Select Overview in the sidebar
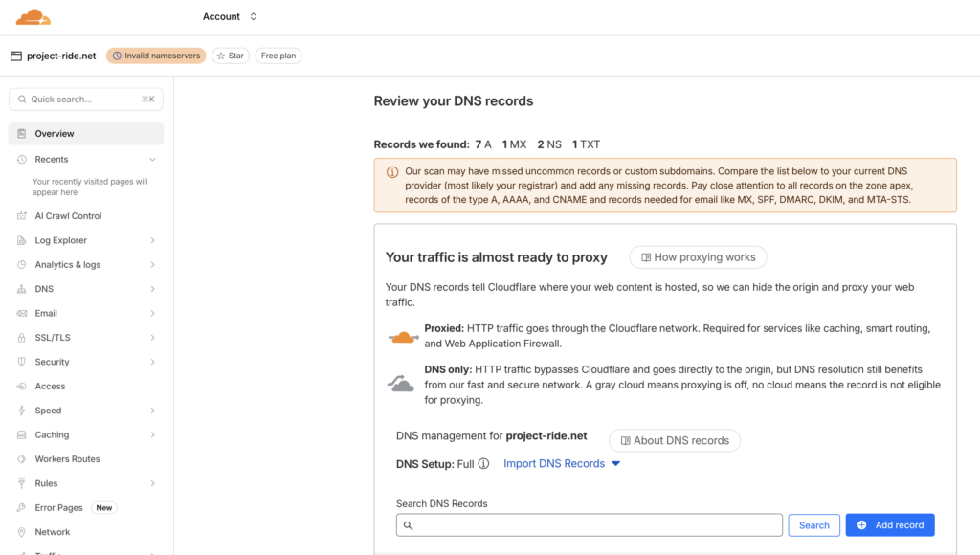Image resolution: width=980 pixels, height=555 pixels. pyautogui.click(x=86, y=134)
